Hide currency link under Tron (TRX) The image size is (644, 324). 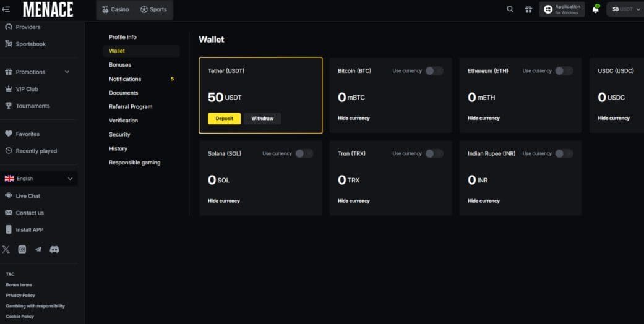(x=354, y=201)
